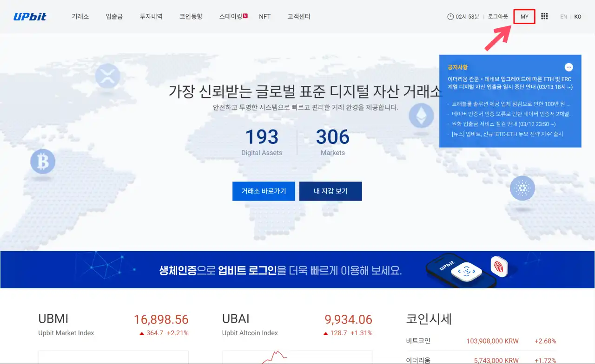Click the 공지사항 heading

pos(457,67)
